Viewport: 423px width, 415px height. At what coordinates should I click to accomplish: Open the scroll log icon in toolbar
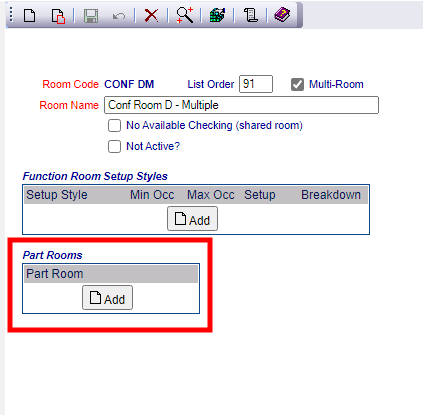pyautogui.click(x=250, y=15)
